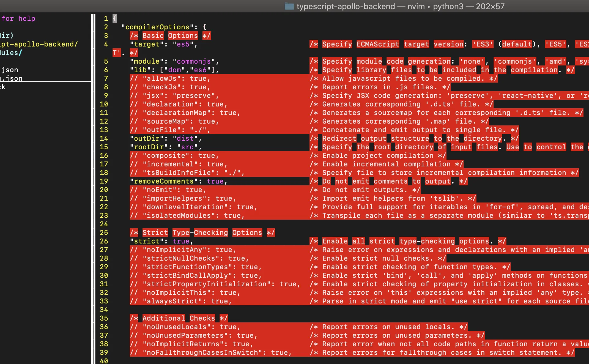Click the opening brace on line 1
Viewport: 589px width, 364px height.
click(115, 18)
